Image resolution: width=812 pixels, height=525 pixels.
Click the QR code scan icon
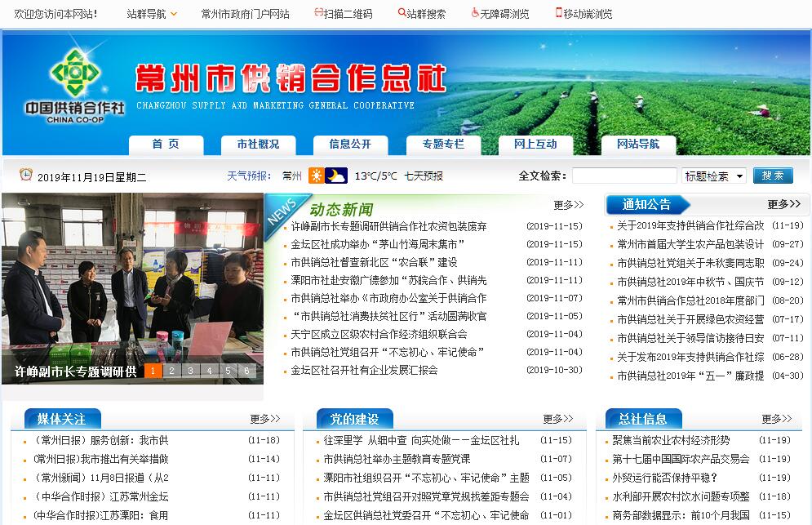click(x=319, y=13)
